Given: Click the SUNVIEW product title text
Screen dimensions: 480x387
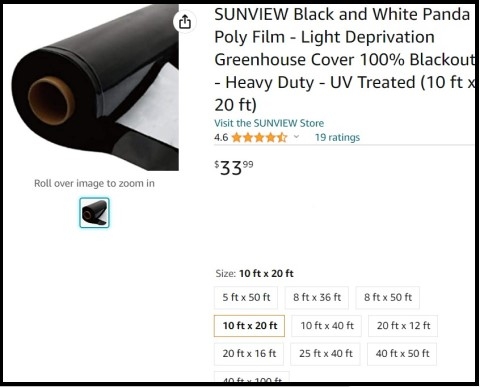Looking at the screenshot, I should click(x=345, y=59).
